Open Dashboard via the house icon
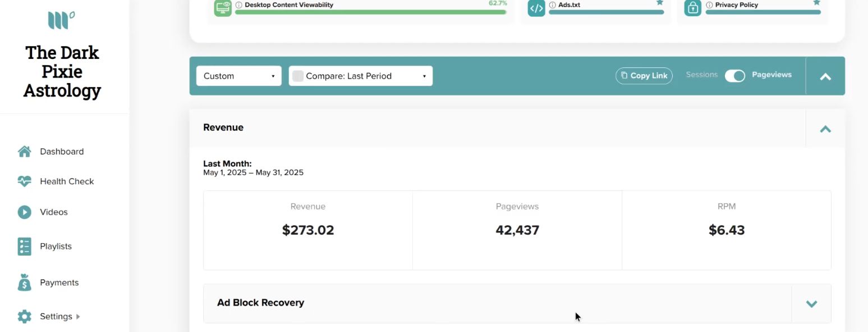868x332 pixels. 24,152
